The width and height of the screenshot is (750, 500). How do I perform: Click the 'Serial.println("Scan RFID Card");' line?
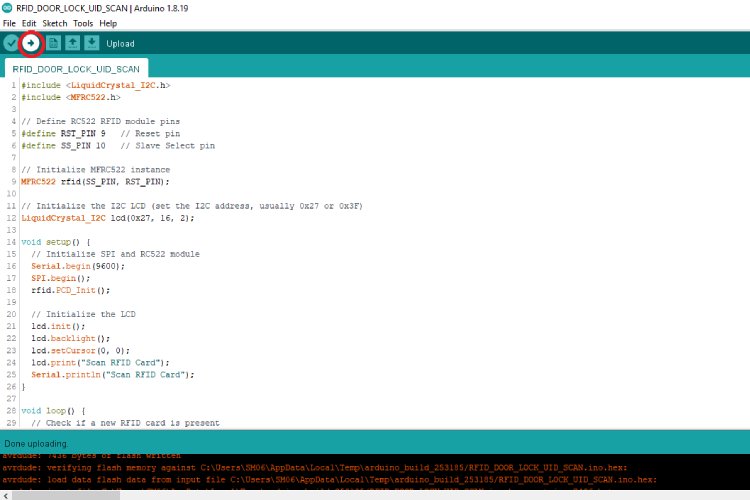coord(113,375)
